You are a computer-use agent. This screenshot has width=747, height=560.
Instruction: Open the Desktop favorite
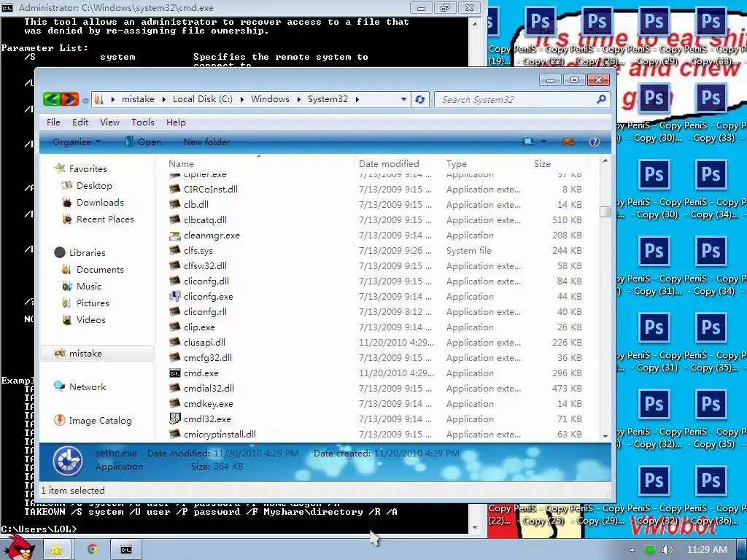pyautogui.click(x=94, y=185)
